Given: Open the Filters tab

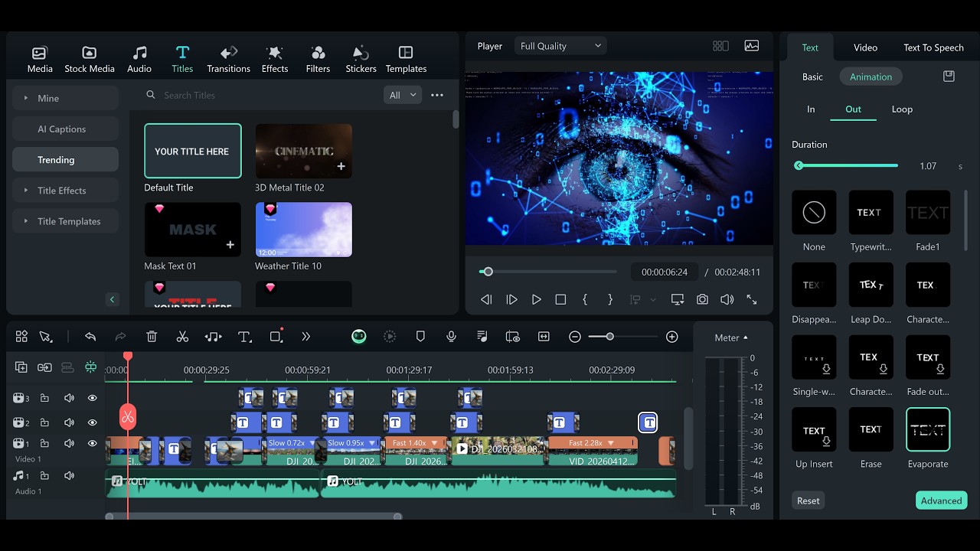Looking at the screenshot, I should pos(318,60).
